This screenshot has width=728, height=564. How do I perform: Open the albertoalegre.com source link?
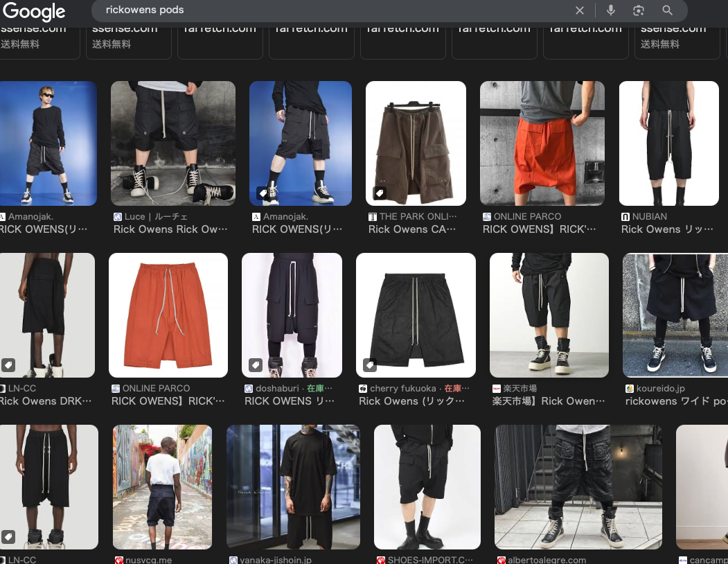(x=547, y=561)
